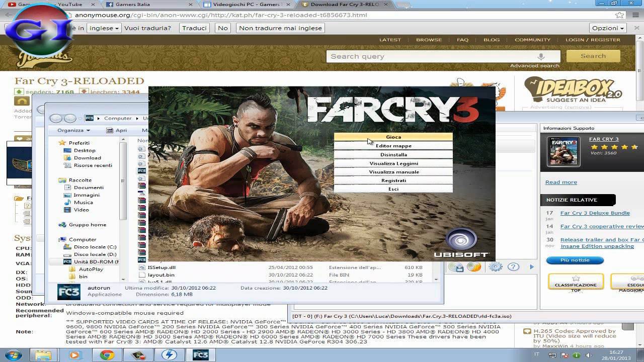Click bookmark star in Chrome address bar
Viewport: 644px width, 362px height.
click(x=620, y=15)
